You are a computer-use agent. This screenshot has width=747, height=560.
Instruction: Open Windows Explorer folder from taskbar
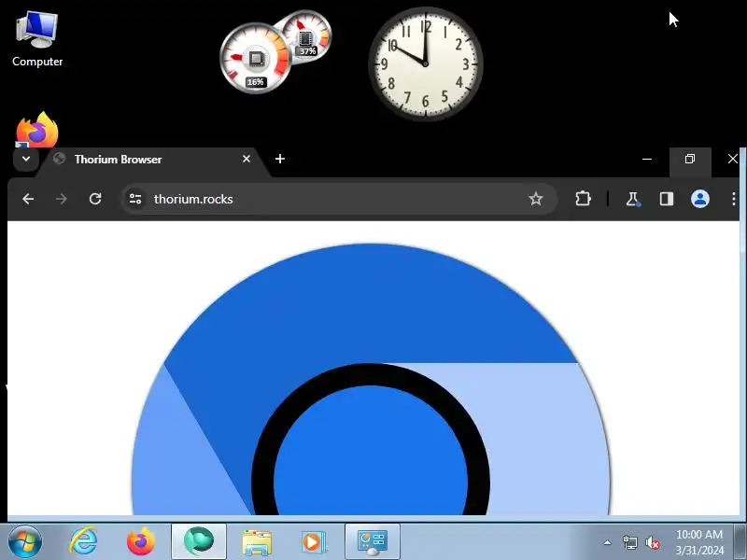coord(257,542)
